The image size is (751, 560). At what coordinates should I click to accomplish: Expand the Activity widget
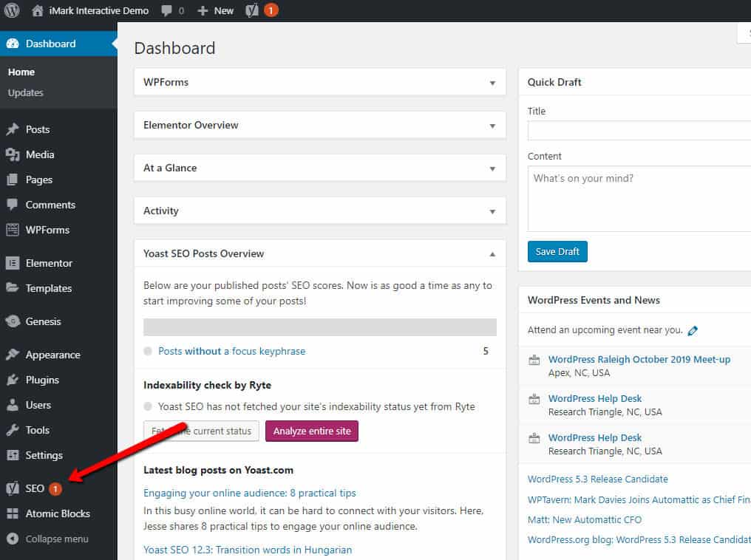[492, 211]
